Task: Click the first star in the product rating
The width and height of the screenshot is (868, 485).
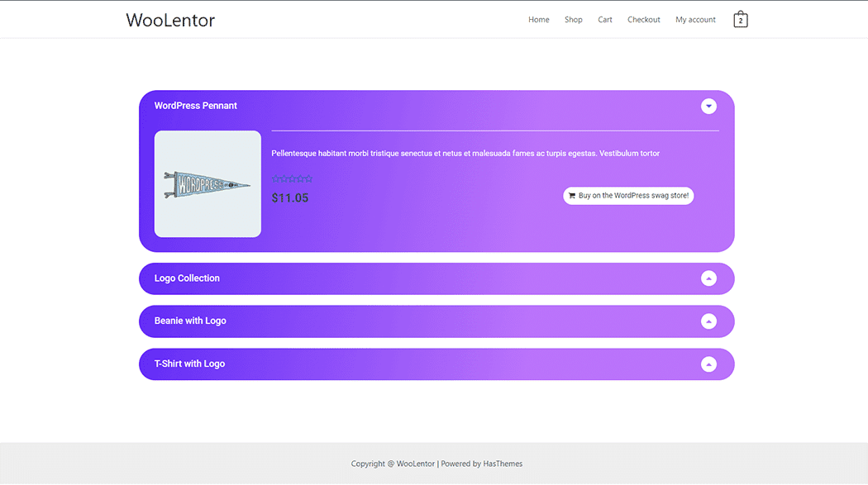Action: (x=276, y=178)
